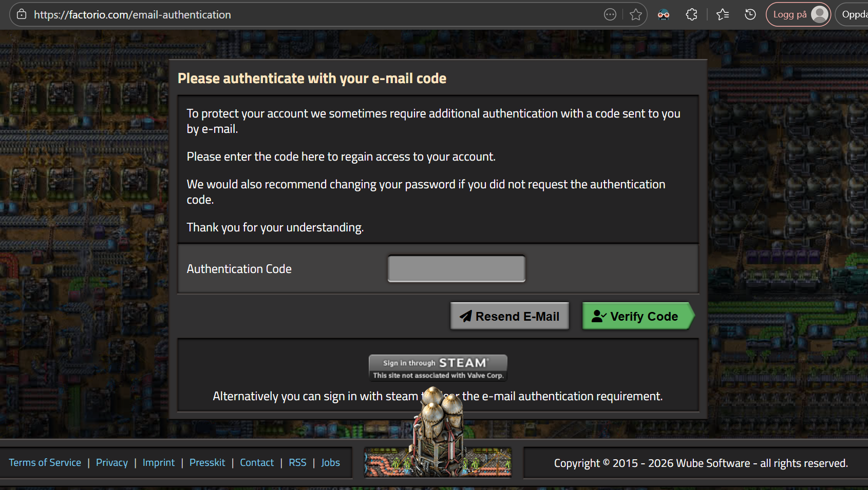868x490 pixels.
Task: Open the address bar more-options ellipsis icon
Action: [610, 14]
